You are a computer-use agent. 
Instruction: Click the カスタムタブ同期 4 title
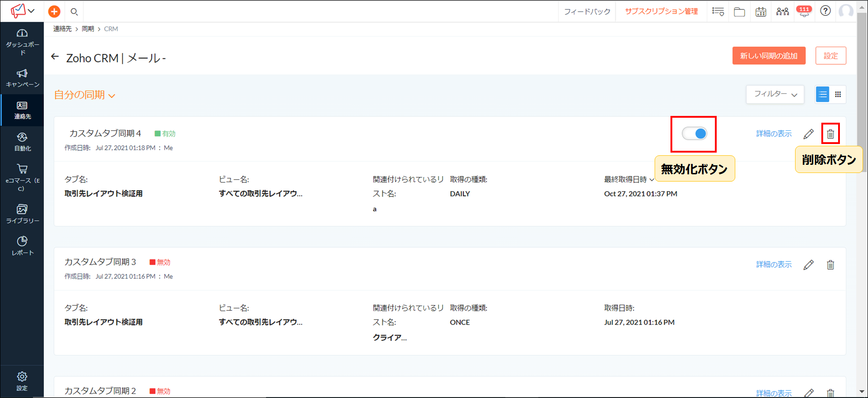pos(105,133)
